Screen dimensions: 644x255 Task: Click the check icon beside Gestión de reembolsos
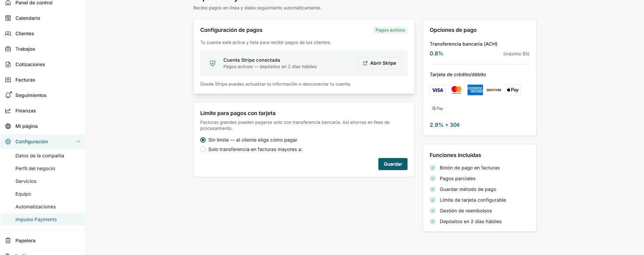433,211
